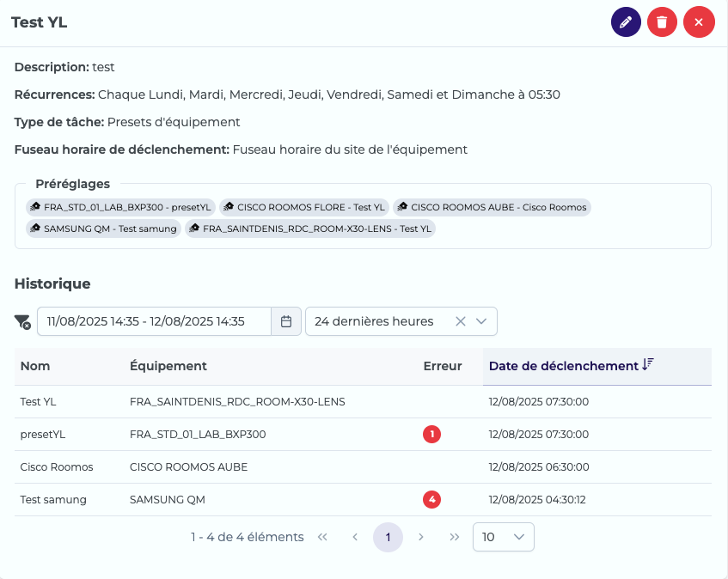Expand the 24 dernières heures dropdown
The width and height of the screenshot is (728, 579).
click(481, 321)
